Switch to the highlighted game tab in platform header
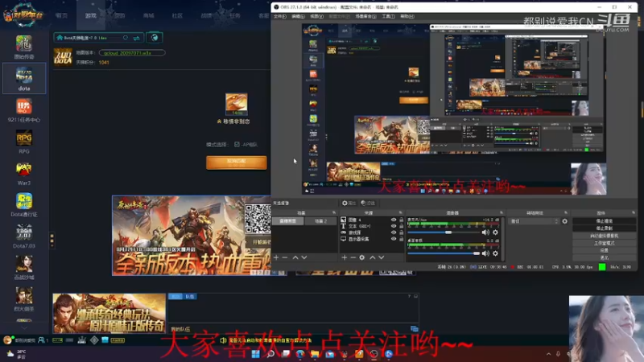Image resolution: width=644 pixels, height=362 pixels. [x=91, y=15]
